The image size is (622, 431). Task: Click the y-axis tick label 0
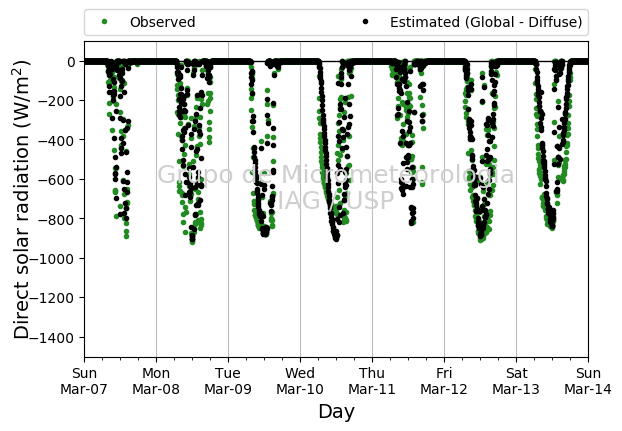click(71, 62)
